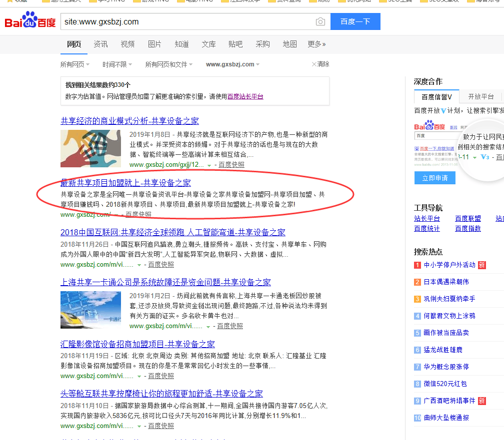Open hot search 猛龙战胜雄鹿

coord(443,350)
